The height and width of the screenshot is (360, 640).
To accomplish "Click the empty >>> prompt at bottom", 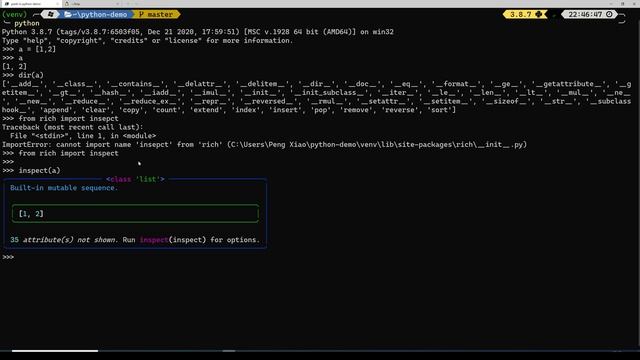I will [8, 257].
